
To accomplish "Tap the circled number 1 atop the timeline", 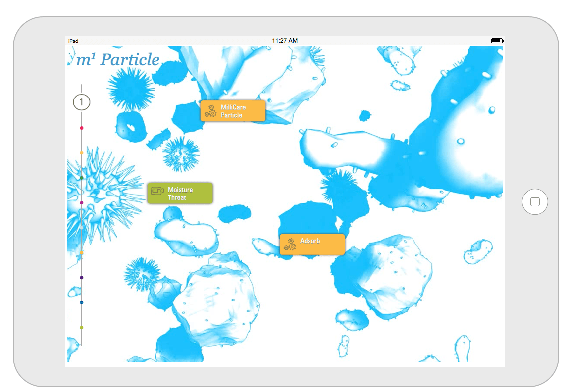I will [x=81, y=102].
